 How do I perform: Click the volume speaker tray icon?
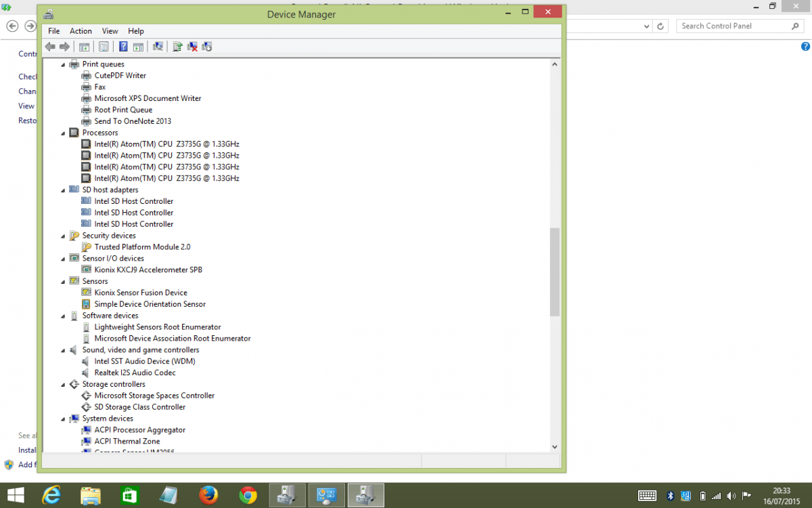pos(732,495)
